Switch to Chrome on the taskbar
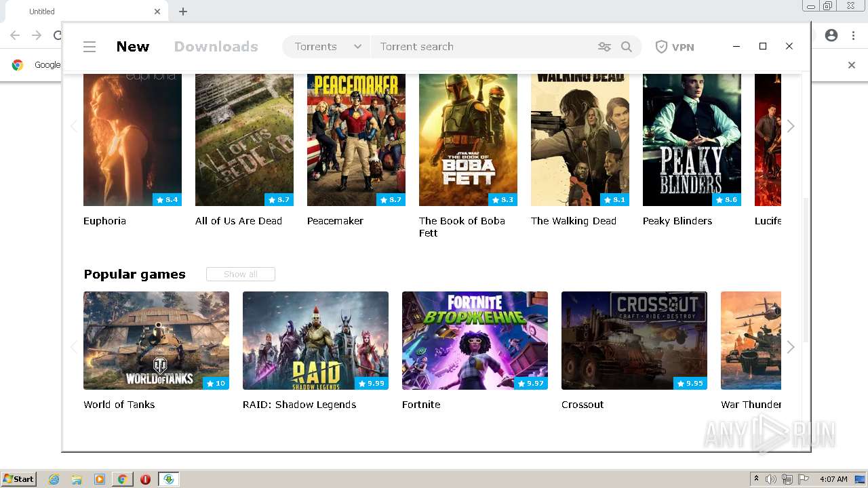The height and width of the screenshot is (488, 868). point(123,479)
